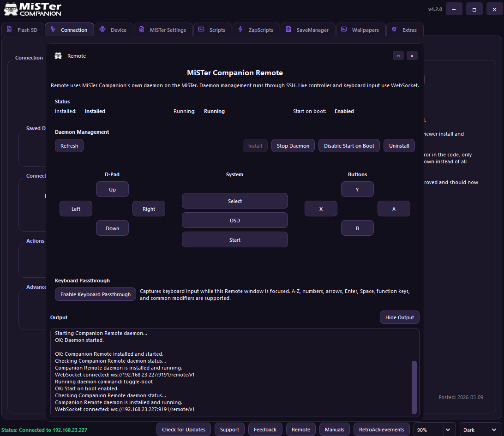Click the Select system button

[x=234, y=201]
